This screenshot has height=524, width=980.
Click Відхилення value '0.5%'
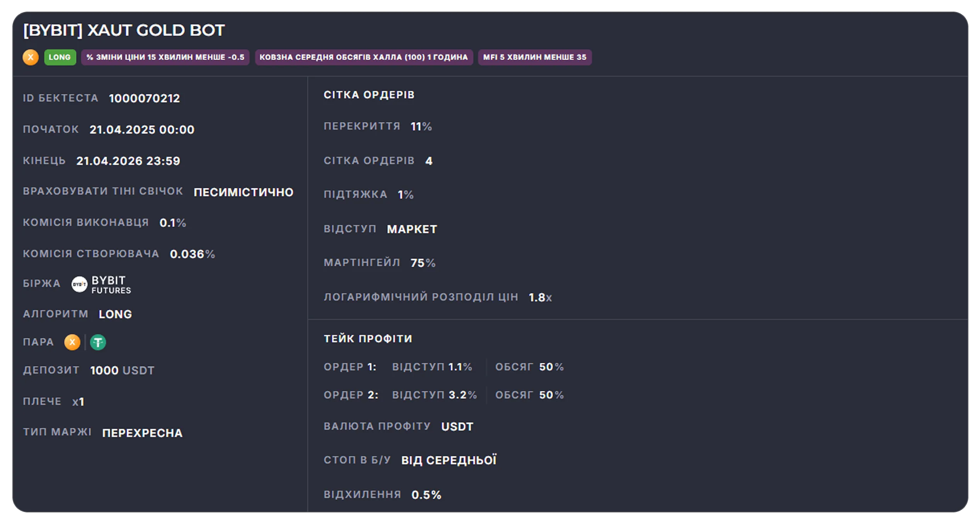click(x=426, y=495)
